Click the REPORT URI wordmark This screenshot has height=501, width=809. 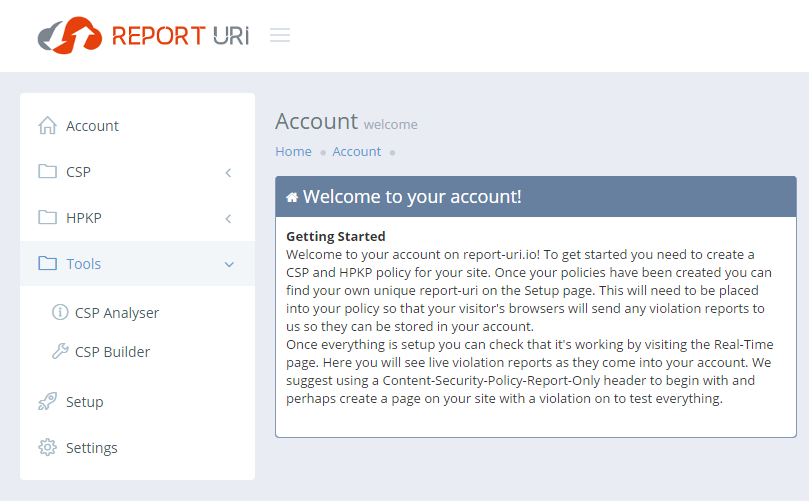tap(181, 36)
